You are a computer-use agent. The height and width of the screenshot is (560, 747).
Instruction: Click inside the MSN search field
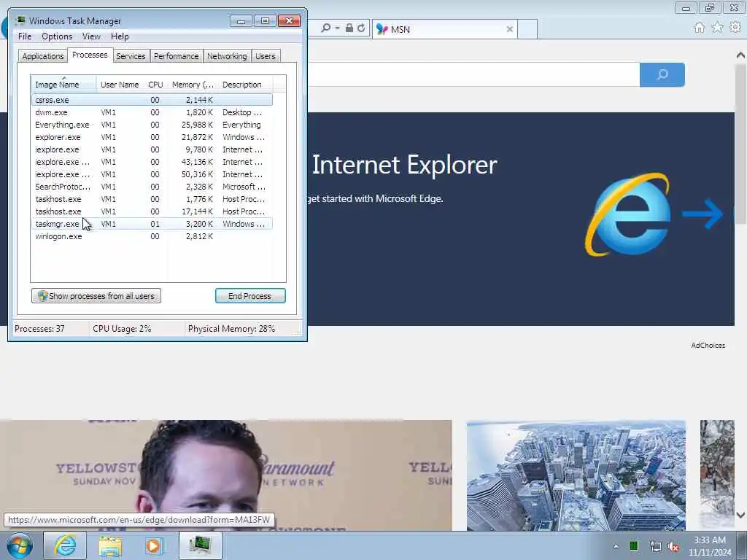[473, 74]
